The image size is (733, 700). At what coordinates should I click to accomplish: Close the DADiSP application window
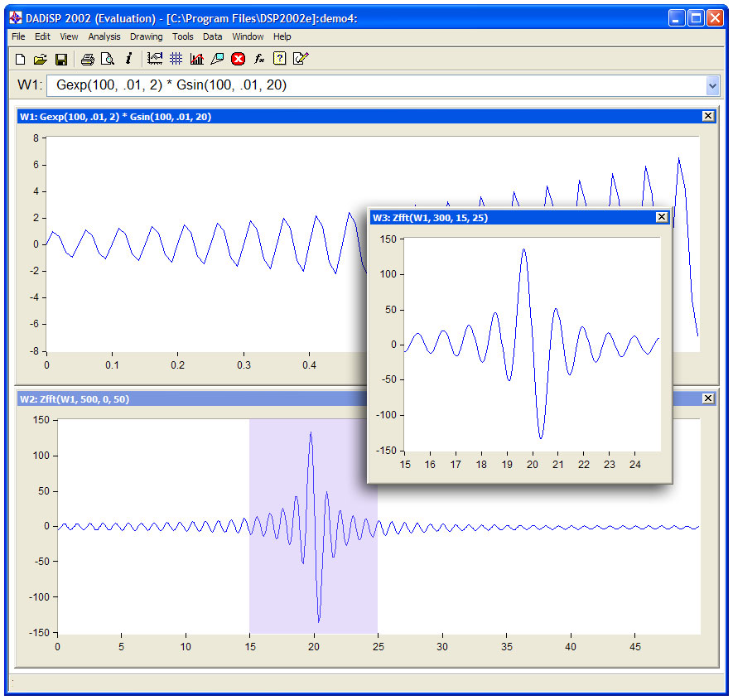click(715, 18)
